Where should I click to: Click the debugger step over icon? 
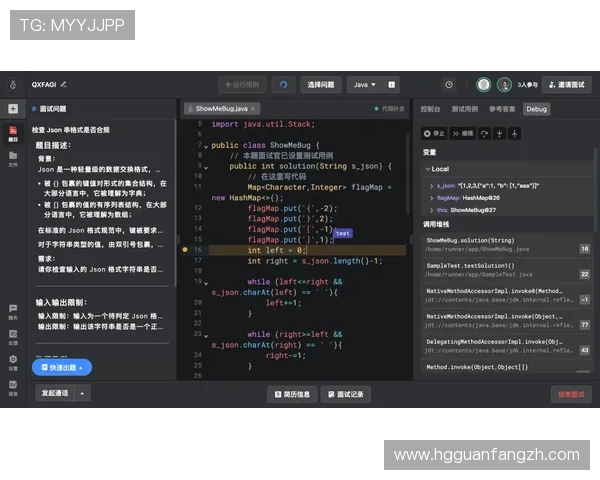[484, 134]
